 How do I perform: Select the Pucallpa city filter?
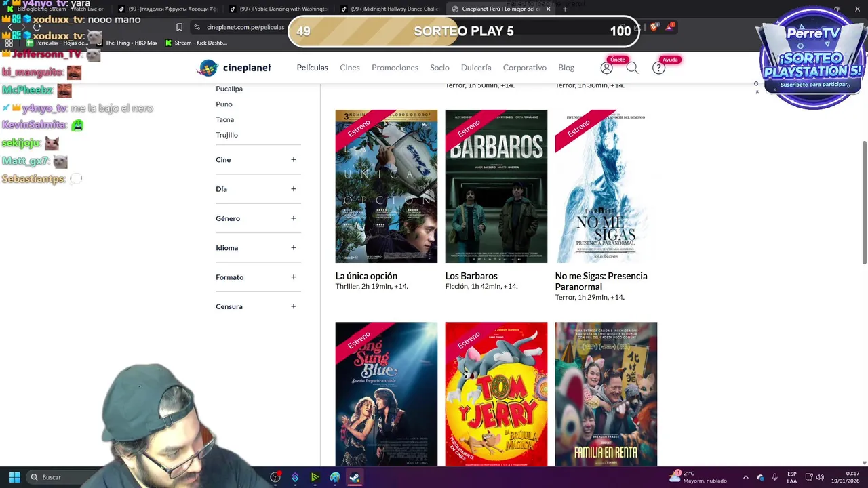point(229,89)
